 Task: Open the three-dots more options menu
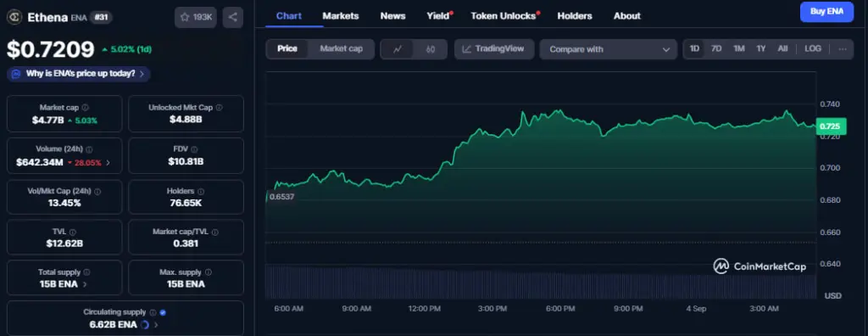click(843, 49)
